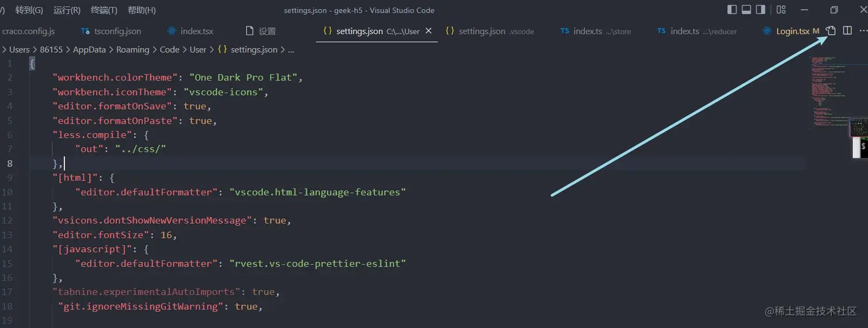Screen dimensions: 868x328
Task: Switch to the Login.tsx tab
Action: [791, 31]
